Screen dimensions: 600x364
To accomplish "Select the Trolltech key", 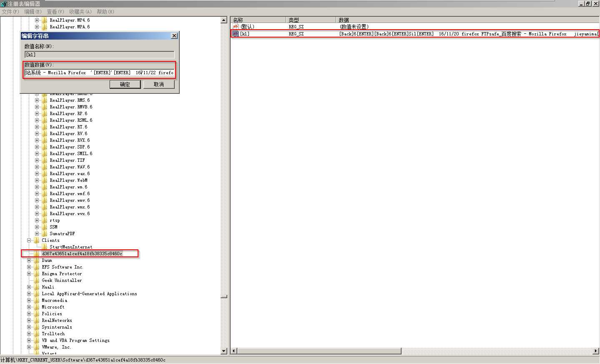I will pyautogui.click(x=53, y=334).
